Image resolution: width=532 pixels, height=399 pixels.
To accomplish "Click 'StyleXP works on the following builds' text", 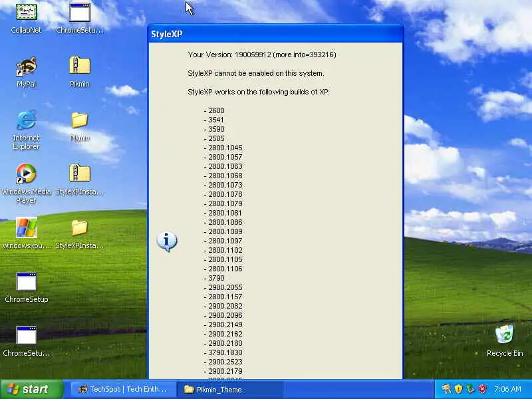I will pyautogui.click(x=259, y=92).
